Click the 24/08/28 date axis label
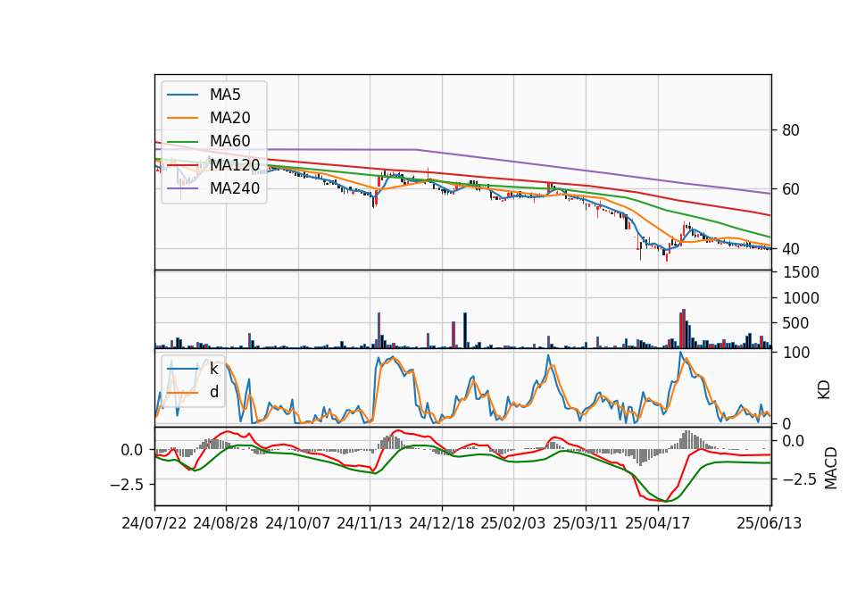 point(226,523)
